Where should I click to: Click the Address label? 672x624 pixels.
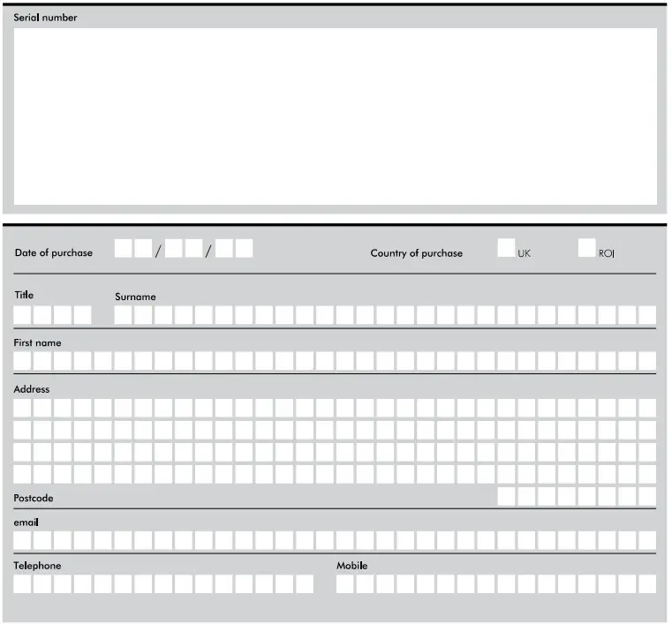click(x=32, y=389)
